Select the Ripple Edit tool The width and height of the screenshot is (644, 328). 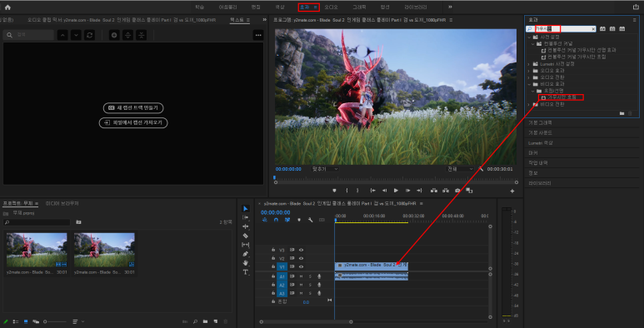pos(246,226)
